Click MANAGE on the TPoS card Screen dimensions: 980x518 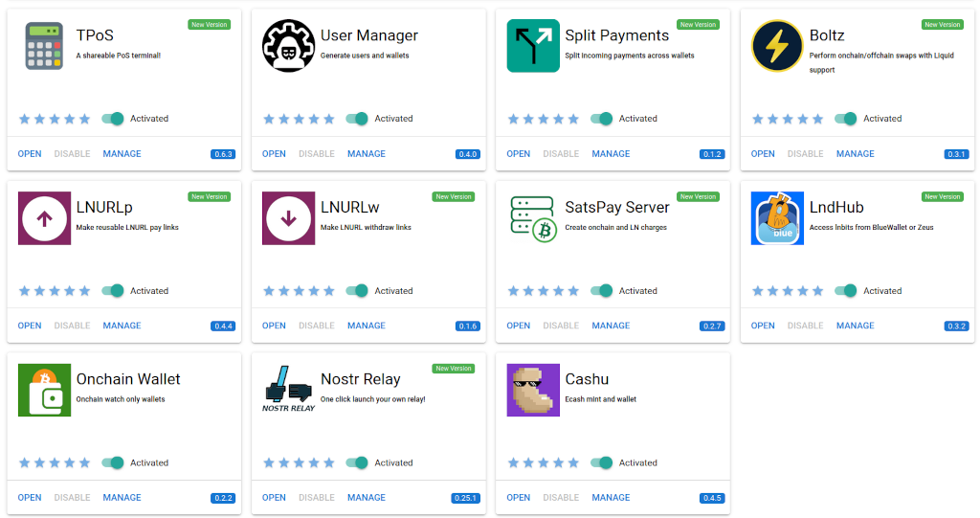pyautogui.click(x=122, y=154)
